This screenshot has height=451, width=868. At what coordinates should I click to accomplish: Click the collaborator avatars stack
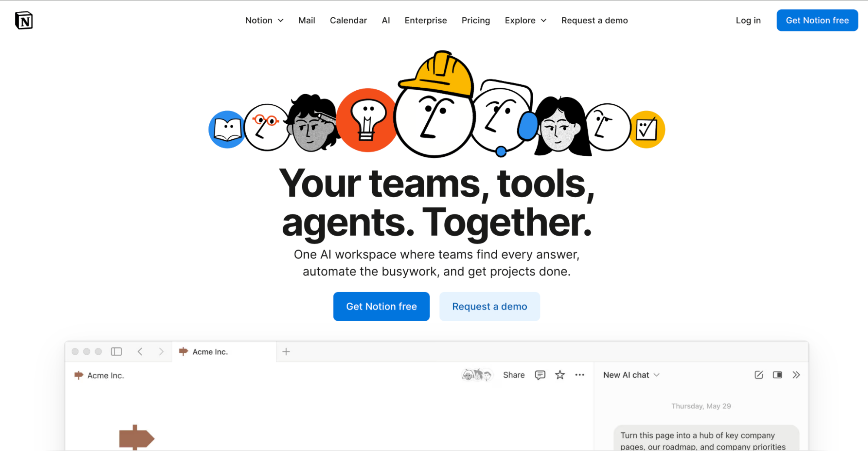coord(477,375)
